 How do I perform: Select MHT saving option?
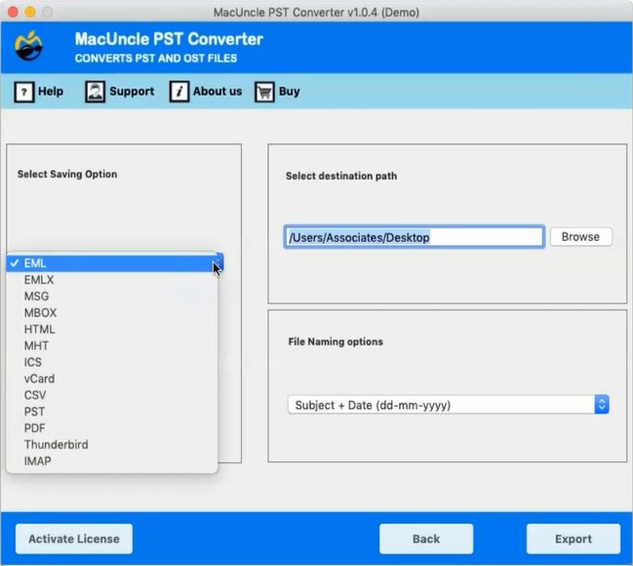(x=112, y=346)
